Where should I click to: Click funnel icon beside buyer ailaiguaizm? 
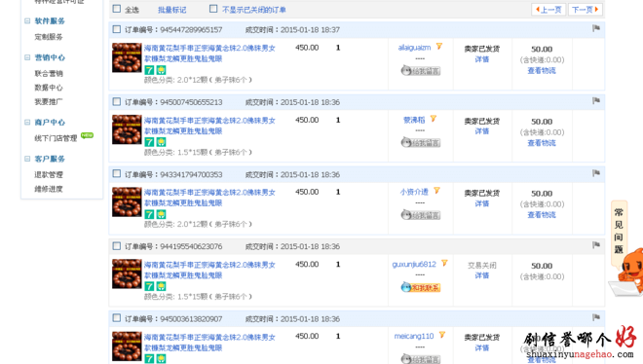pos(439,47)
